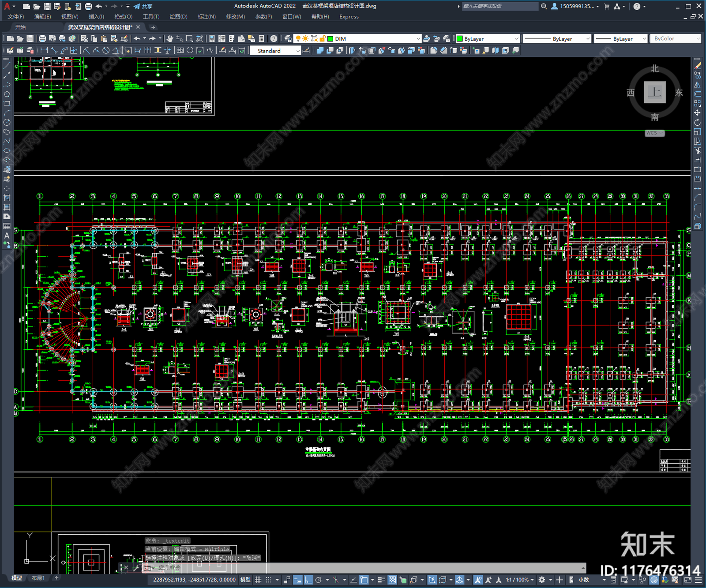The image size is (706, 588).
Task: Open workspace switching gear in status bar
Action: [x=542, y=580]
